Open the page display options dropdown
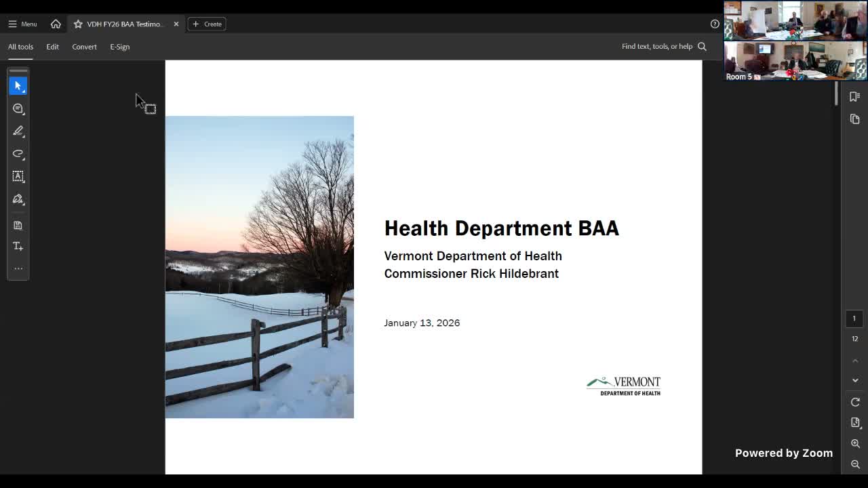 (x=855, y=422)
